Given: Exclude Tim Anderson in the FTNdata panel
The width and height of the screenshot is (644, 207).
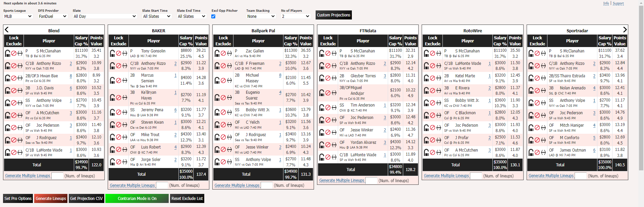Looking at the screenshot, I should pos(328,108).
